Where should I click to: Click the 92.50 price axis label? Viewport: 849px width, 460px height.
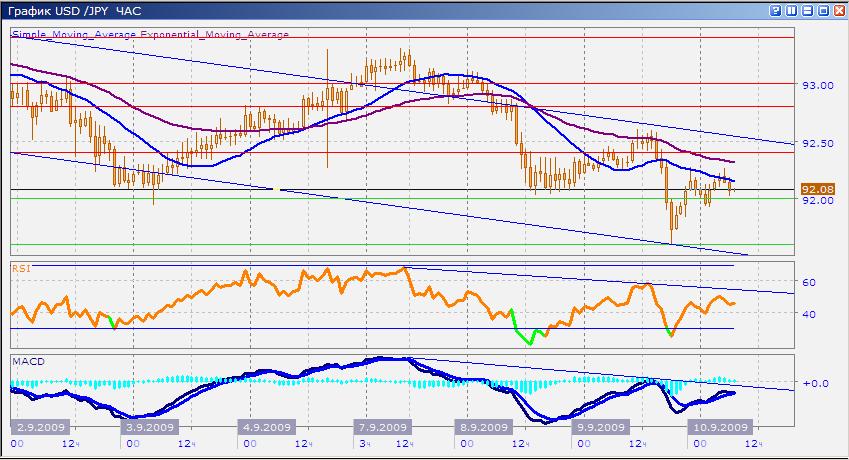[x=818, y=144]
